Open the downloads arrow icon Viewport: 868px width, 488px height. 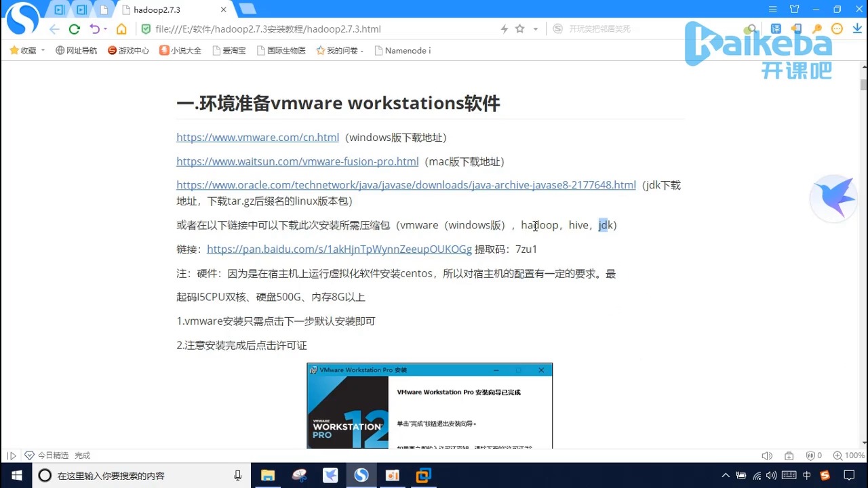point(857,29)
